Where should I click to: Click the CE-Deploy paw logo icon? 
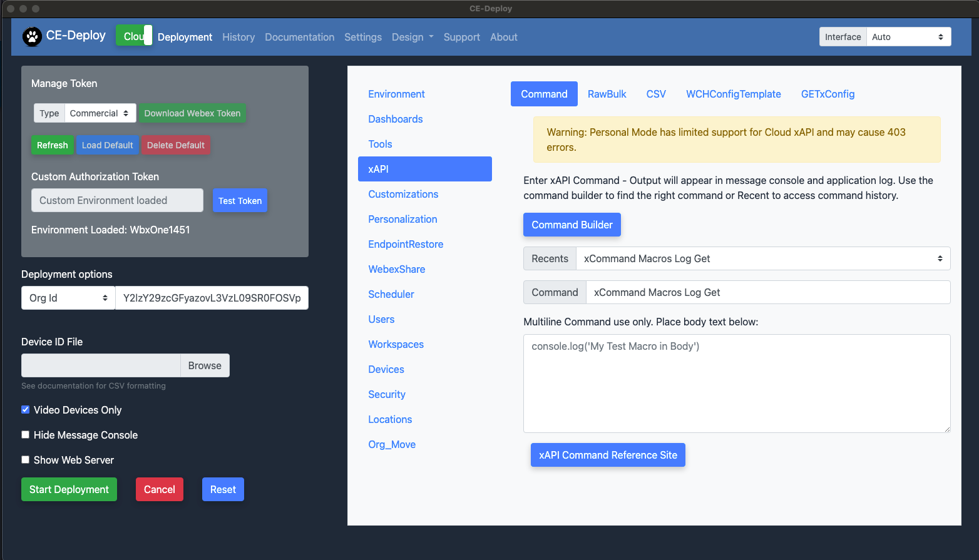pos(32,37)
